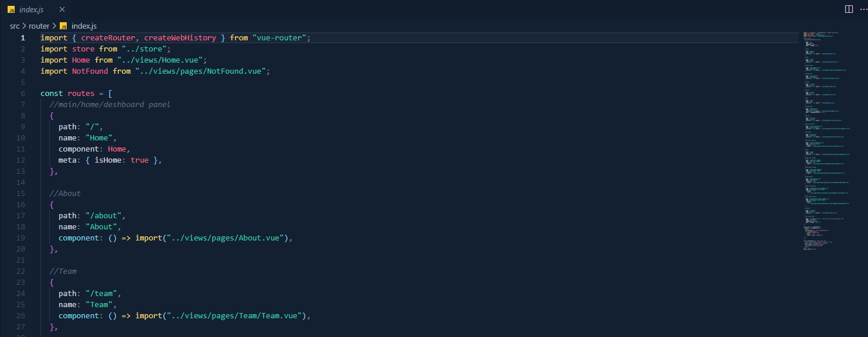Select the index.js editor tab
This screenshot has height=337, width=868.
pos(32,9)
